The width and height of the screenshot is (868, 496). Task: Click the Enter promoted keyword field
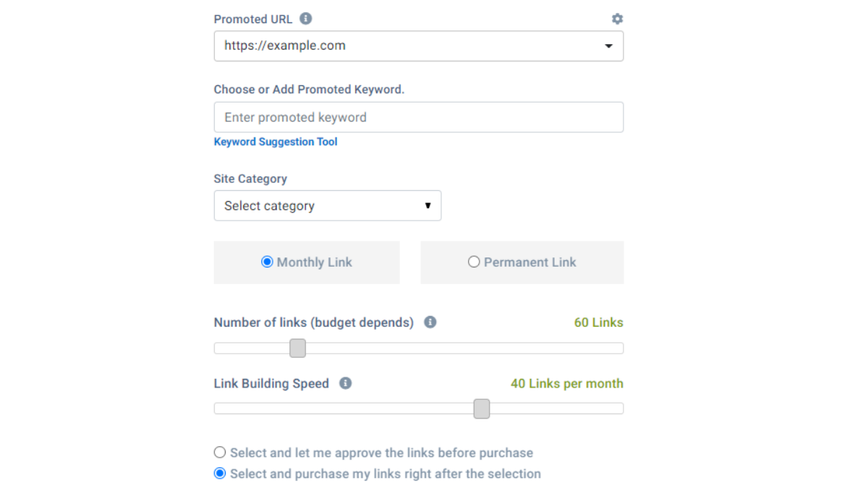coord(418,117)
